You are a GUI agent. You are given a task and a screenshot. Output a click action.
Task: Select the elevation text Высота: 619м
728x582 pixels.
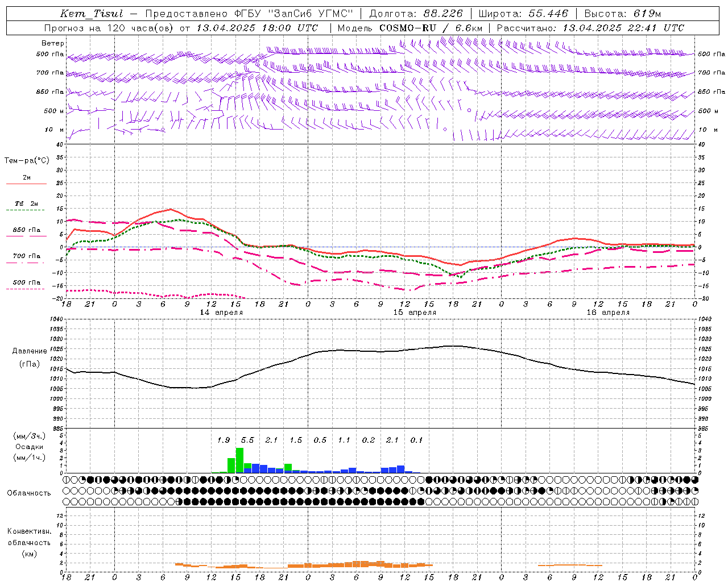[623, 14]
